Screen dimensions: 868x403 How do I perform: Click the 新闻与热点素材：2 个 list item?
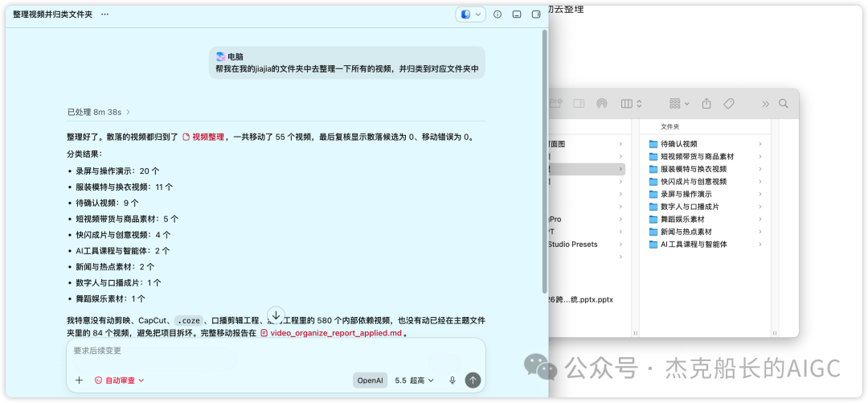click(115, 266)
